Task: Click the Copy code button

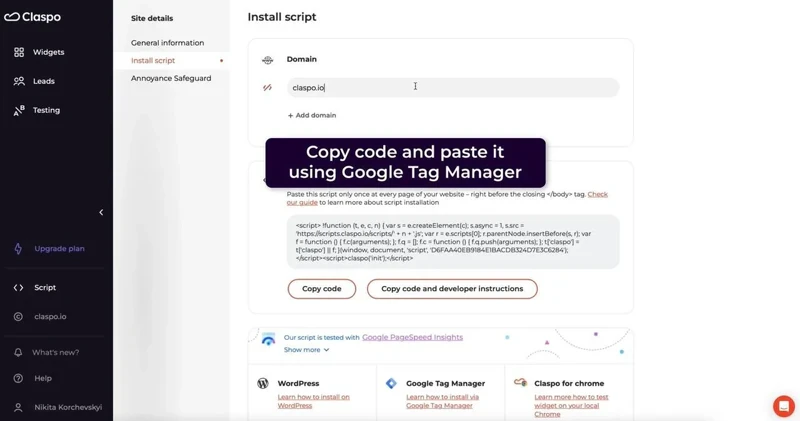Action: click(x=322, y=289)
